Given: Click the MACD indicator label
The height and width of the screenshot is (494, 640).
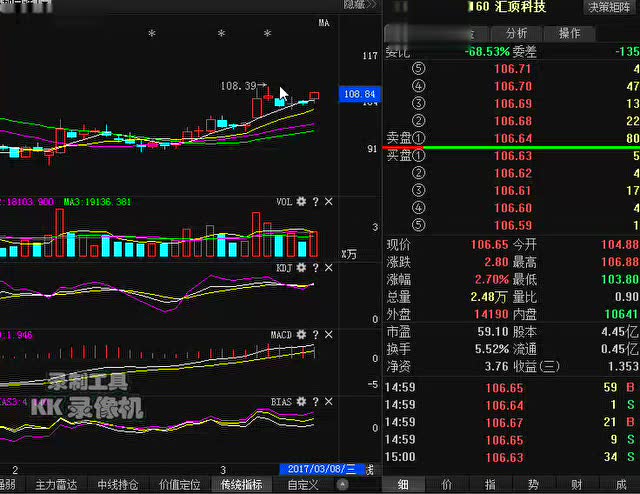Looking at the screenshot, I should coord(281,335).
